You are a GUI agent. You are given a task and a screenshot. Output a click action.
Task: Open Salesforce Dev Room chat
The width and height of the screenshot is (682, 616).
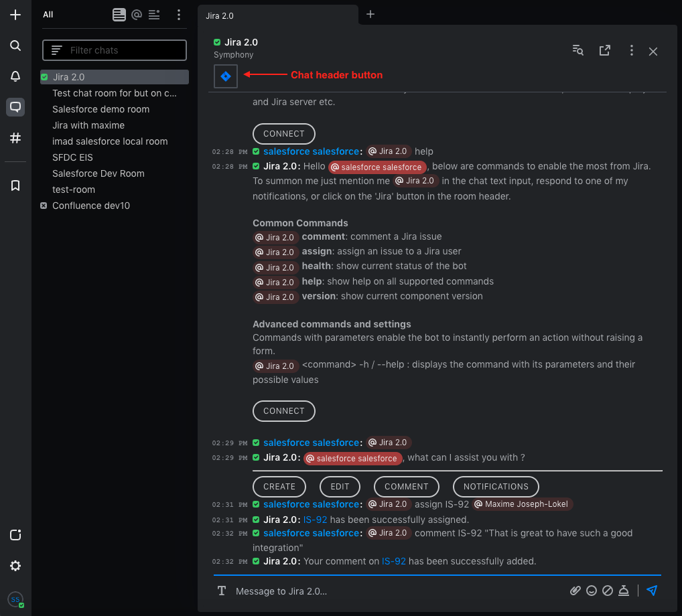115,173
